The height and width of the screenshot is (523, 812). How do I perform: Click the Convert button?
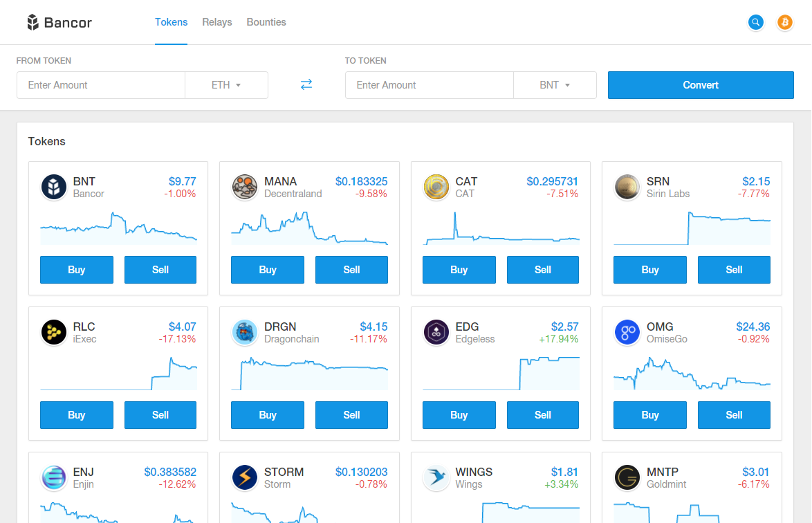(701, 85)
